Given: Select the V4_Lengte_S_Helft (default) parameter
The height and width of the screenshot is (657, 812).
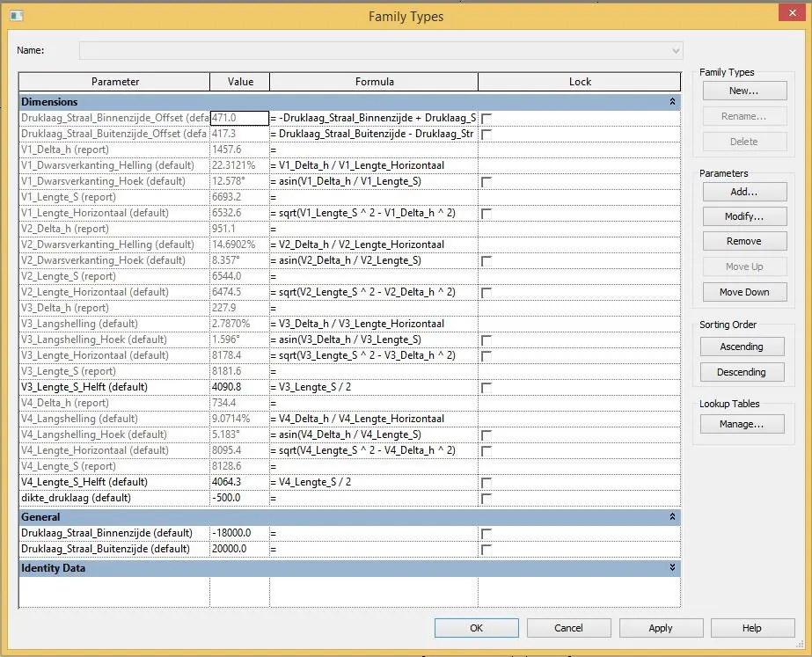Looking at the screenshot, I should (114, 482).
